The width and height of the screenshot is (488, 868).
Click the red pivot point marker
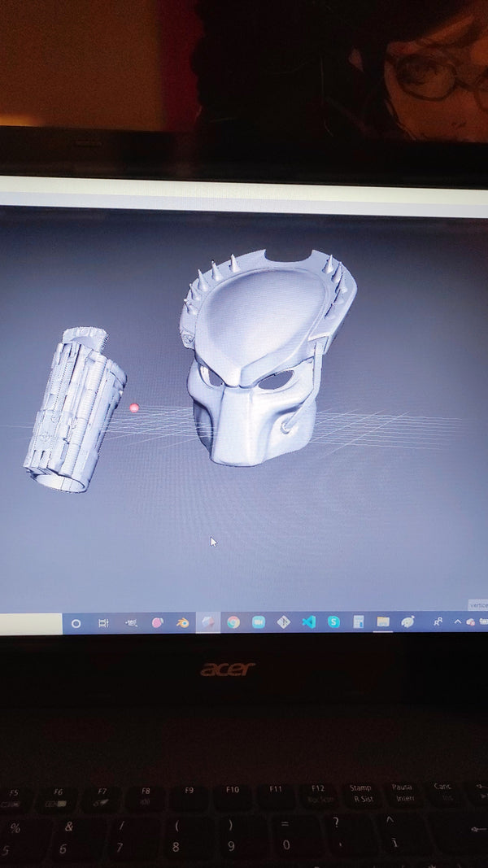pyautogui.click(x=134, y=408)
